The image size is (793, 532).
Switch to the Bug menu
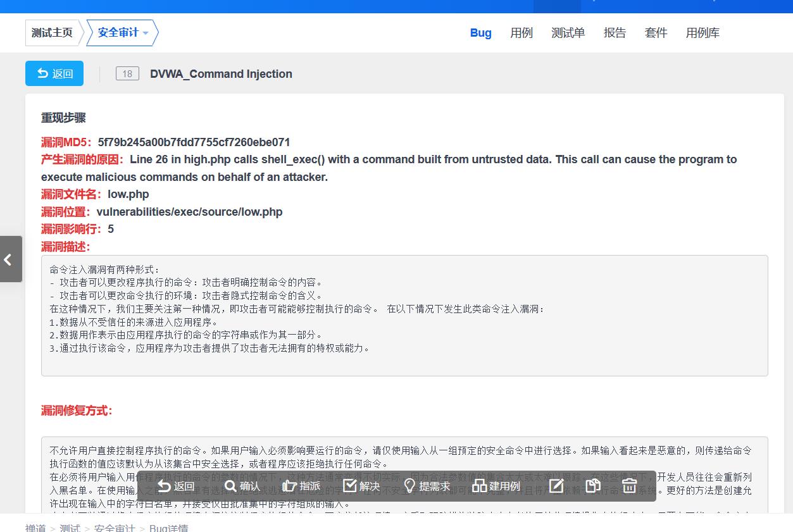[480, 33]
